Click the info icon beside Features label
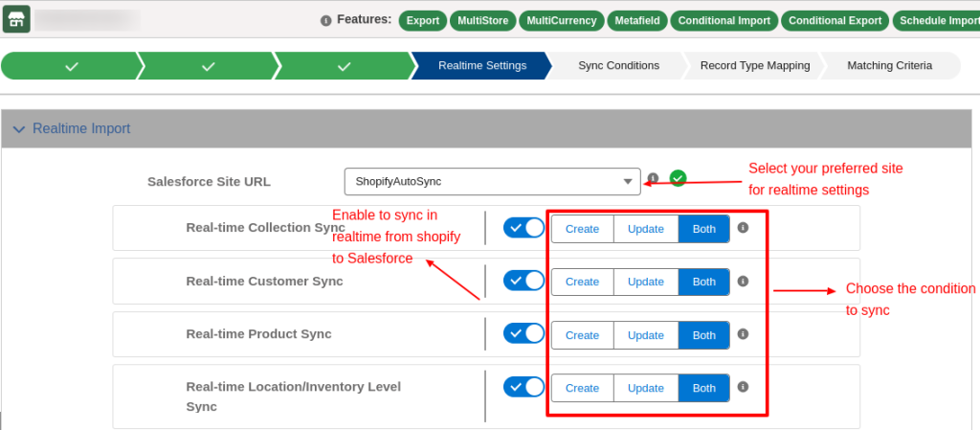The height and width of the screenshot is (430, 980). pyautogui.click(x=325, y=21)
